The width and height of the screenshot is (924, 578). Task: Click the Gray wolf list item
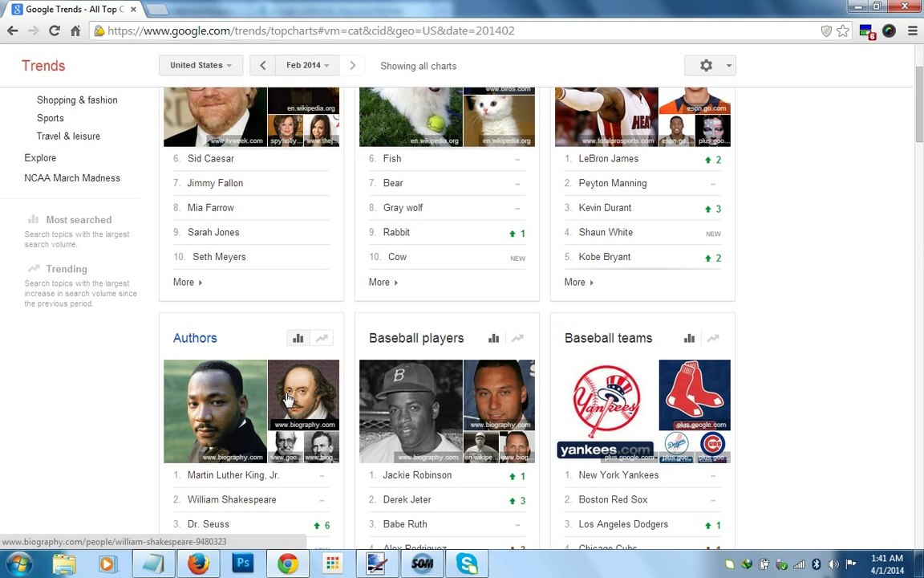click(403, 208)
